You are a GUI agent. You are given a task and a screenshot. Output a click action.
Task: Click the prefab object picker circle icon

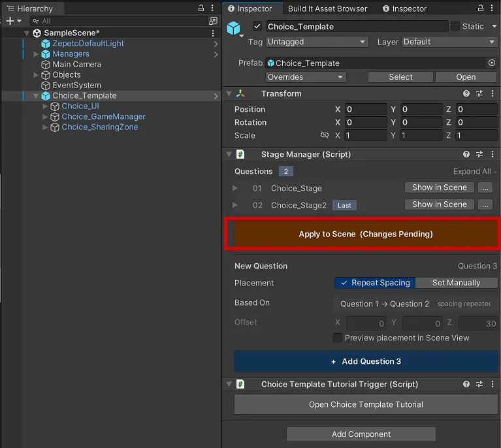[492, 63]
